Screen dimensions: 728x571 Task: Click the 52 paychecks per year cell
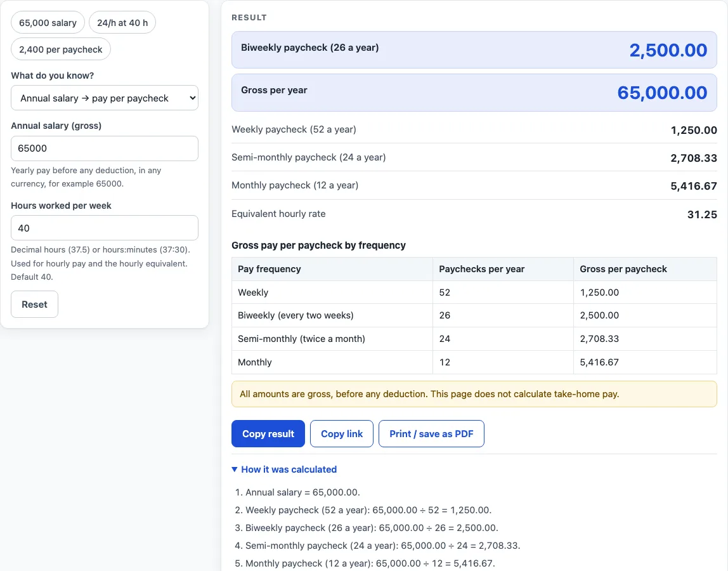(x=503, y=292)
